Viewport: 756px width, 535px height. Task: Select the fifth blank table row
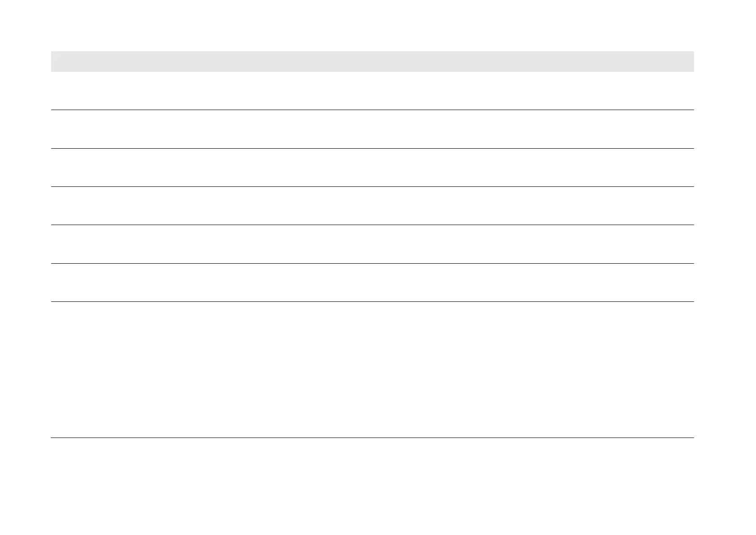click(x=372, y=244)
